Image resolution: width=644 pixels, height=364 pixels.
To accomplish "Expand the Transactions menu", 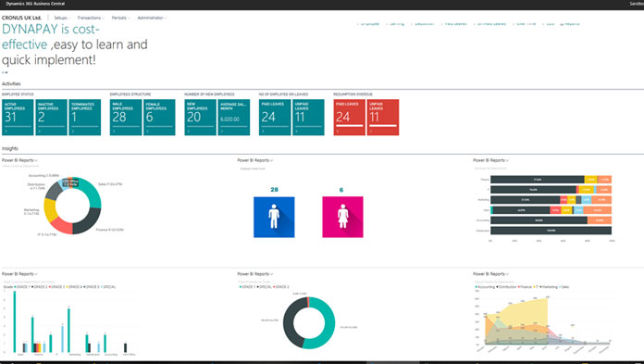I will (91, 19).
